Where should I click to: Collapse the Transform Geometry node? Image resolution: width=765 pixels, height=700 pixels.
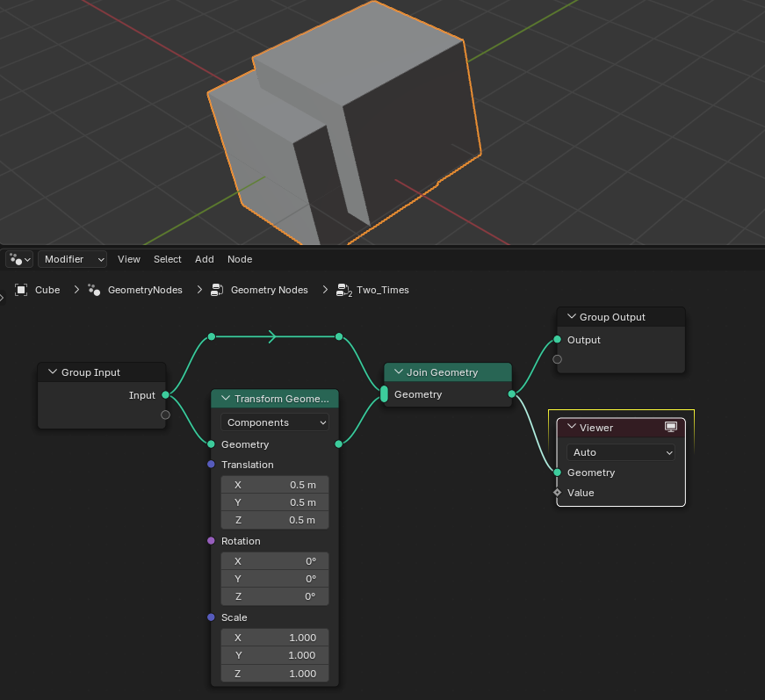pyautogui.click(x=226, y=398)
